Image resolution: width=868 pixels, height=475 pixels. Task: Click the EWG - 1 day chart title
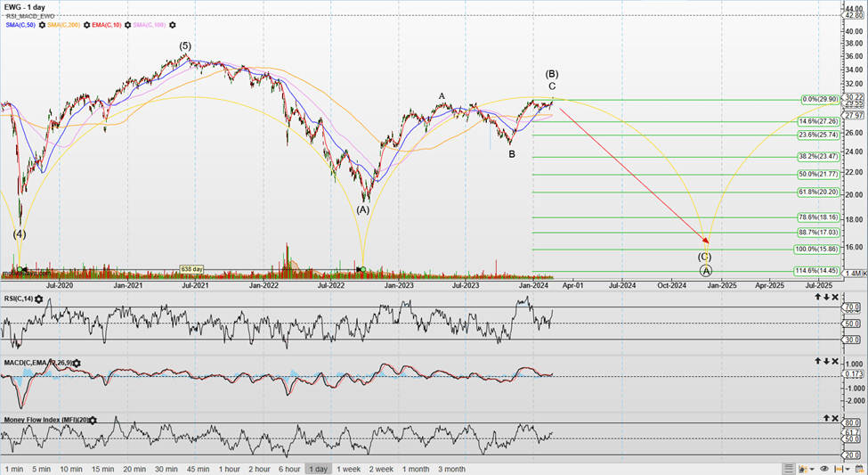(25, 7)
